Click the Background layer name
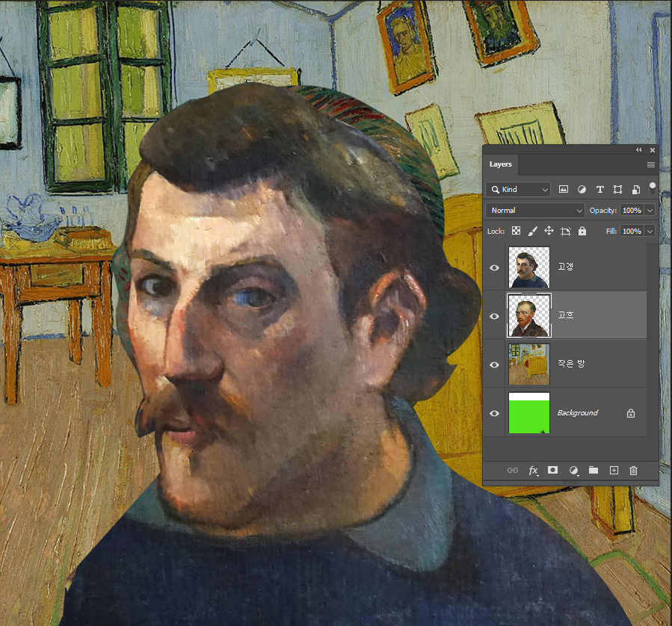 [577, 413]
